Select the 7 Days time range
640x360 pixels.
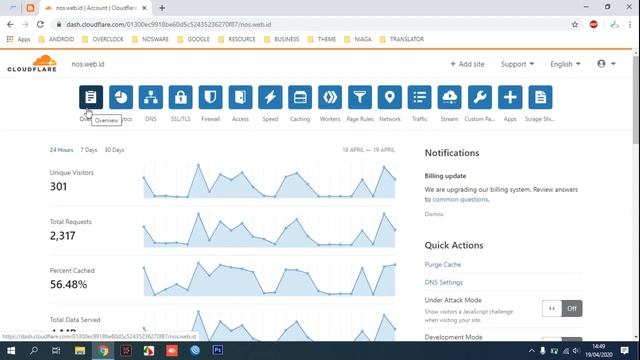pyautogui.click(x=89, y=150)
